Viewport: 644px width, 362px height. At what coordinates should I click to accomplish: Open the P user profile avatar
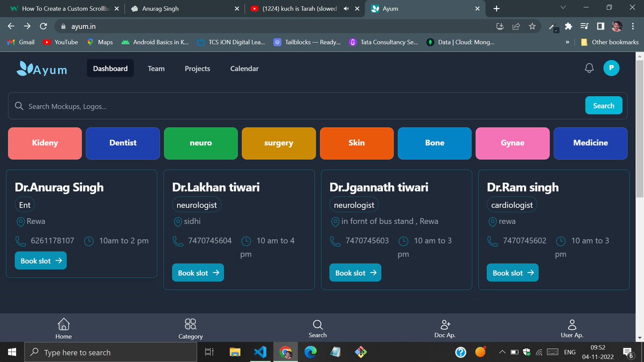611,68
